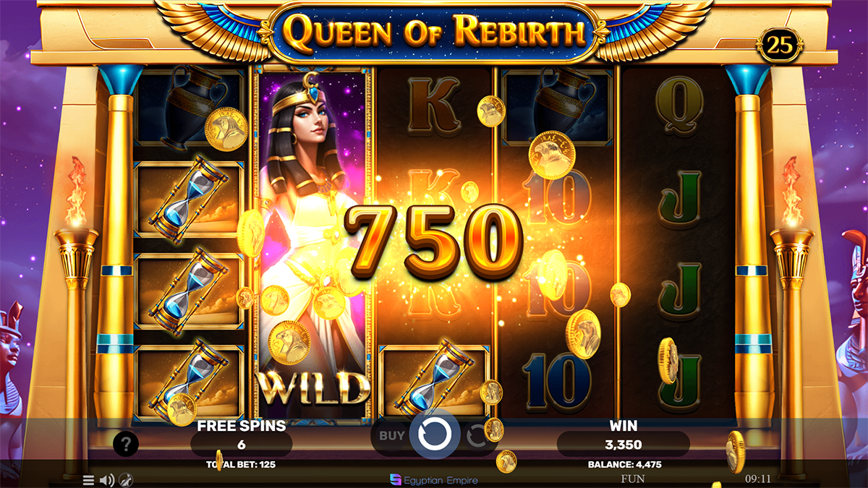Click the Balance 4,475 label
The width and height of the screenshot is (868, 488).
coord(623,464)
